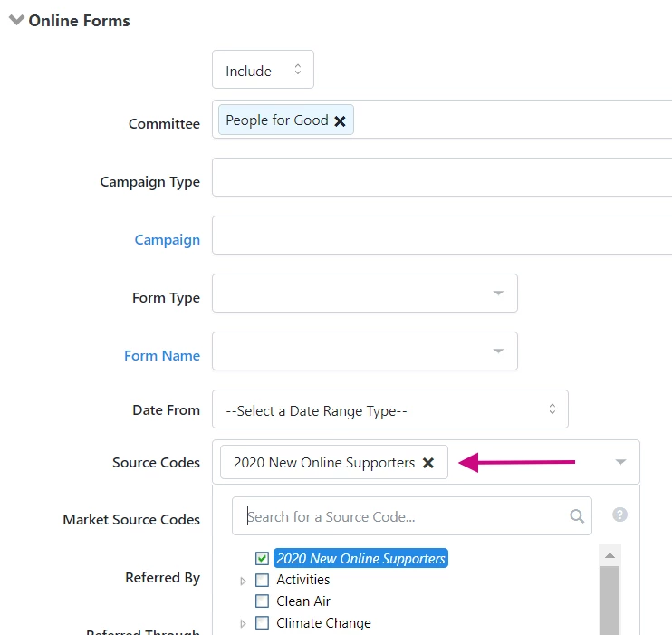Expand the Climate Change tree node
Image resolution: width=672 pixels, height=635 pixels.
tap(243, 623)
